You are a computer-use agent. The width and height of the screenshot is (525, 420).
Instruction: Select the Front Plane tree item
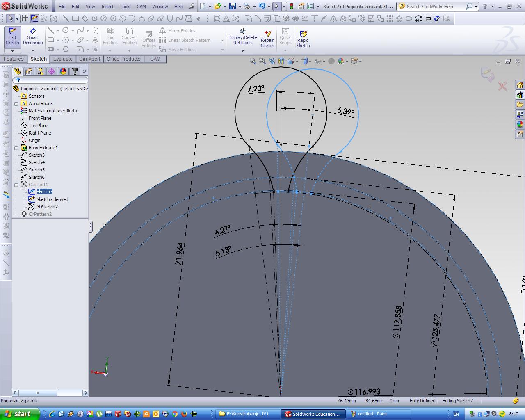click(40, 118)
